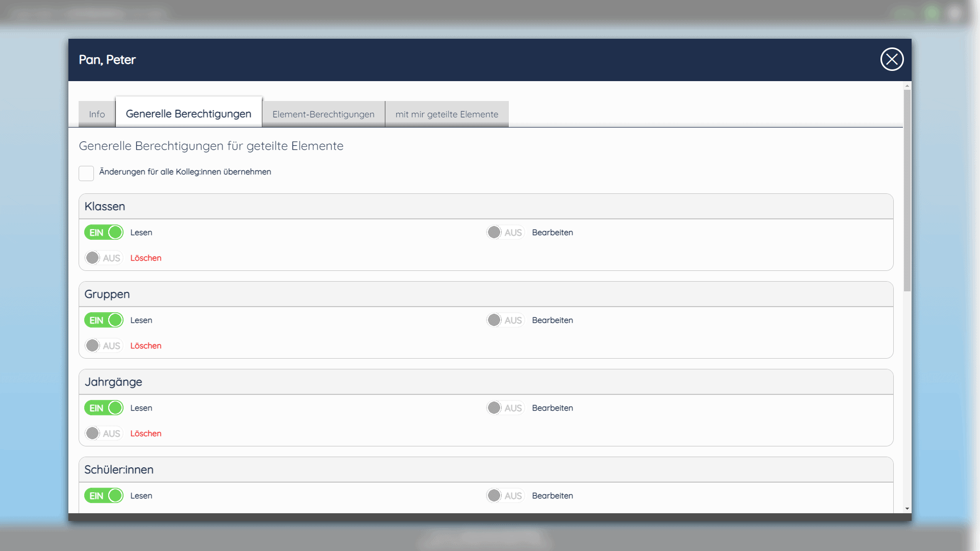Click the red Löschen label under Jahrgänge
980x551 pixels.
point(145,434)
